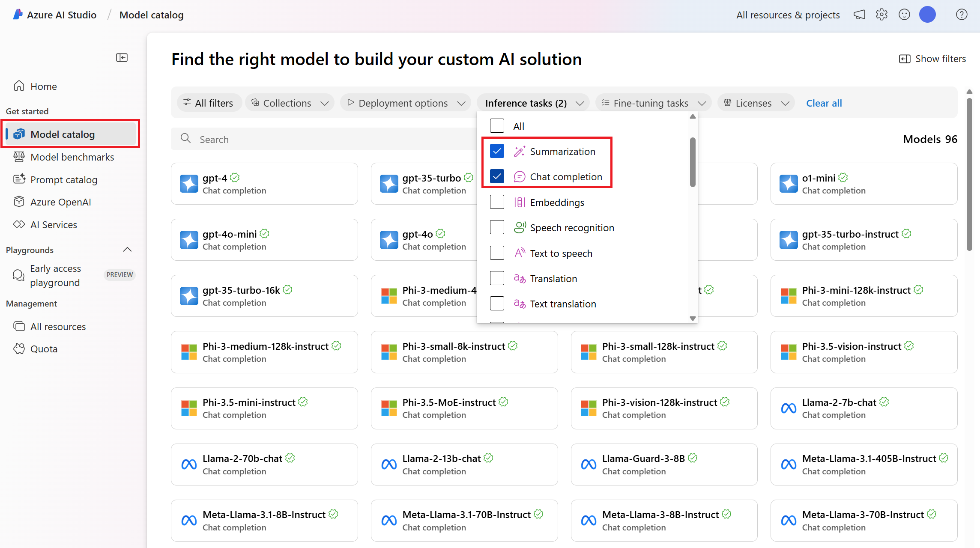Collapse the left navigation sidebar

click(x=122, y=58)
